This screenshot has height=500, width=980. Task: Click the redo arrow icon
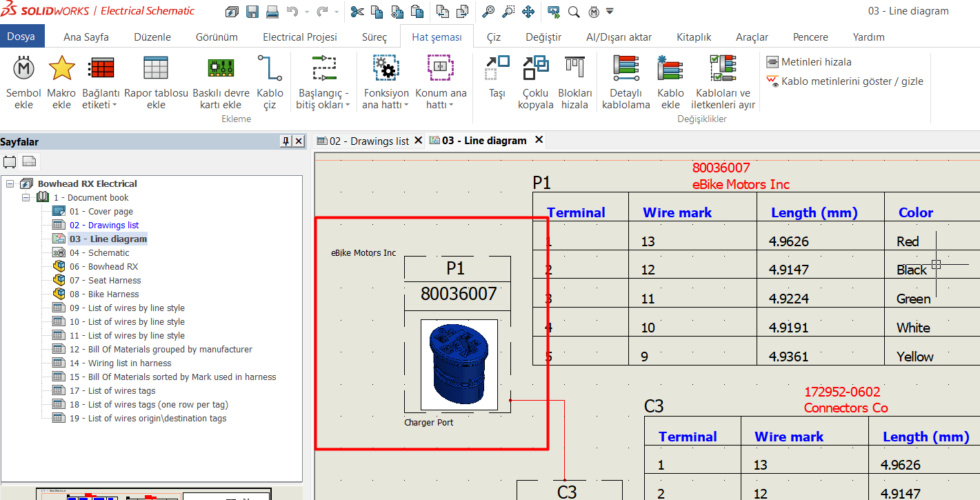(322, 12)
